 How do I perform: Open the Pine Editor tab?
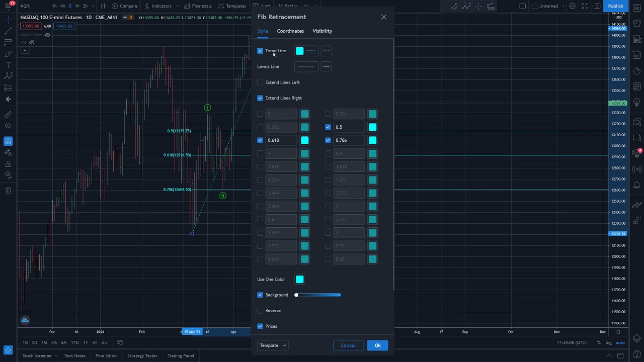(106, 356)
